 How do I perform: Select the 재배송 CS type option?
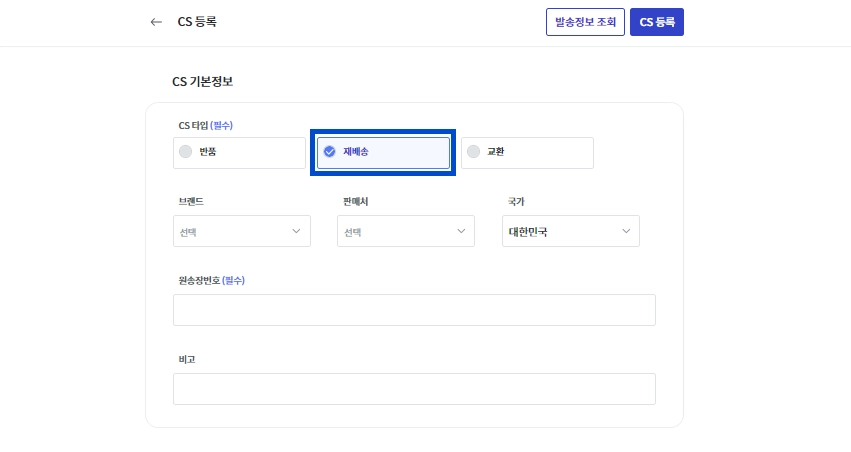(383, 153)
